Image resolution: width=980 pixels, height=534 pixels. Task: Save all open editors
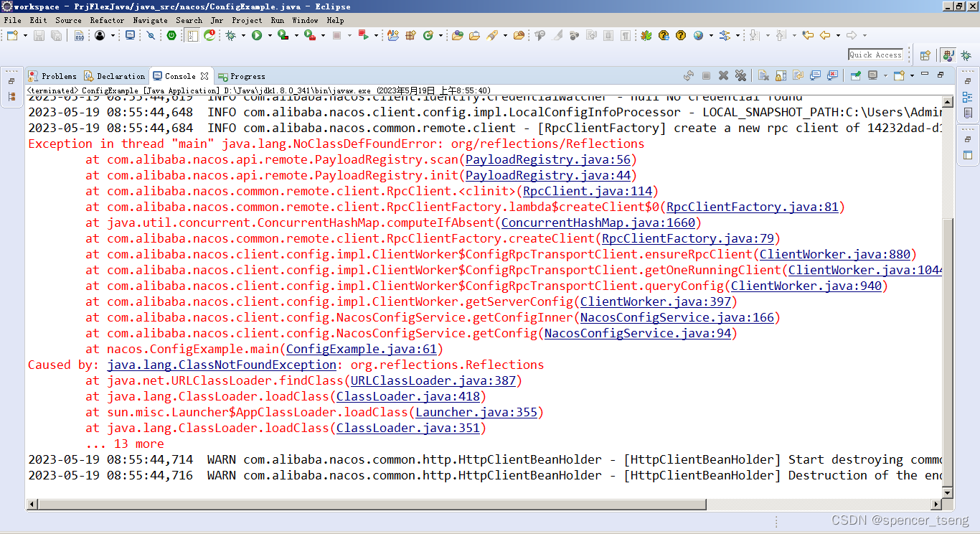pyautogui.click(x=56, y=36)
